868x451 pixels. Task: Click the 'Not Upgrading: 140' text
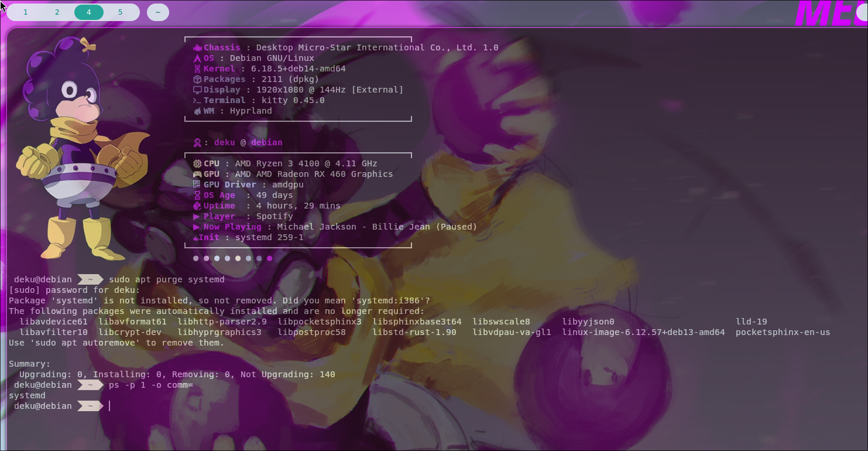pyautogui.click(x=287, y=375)
